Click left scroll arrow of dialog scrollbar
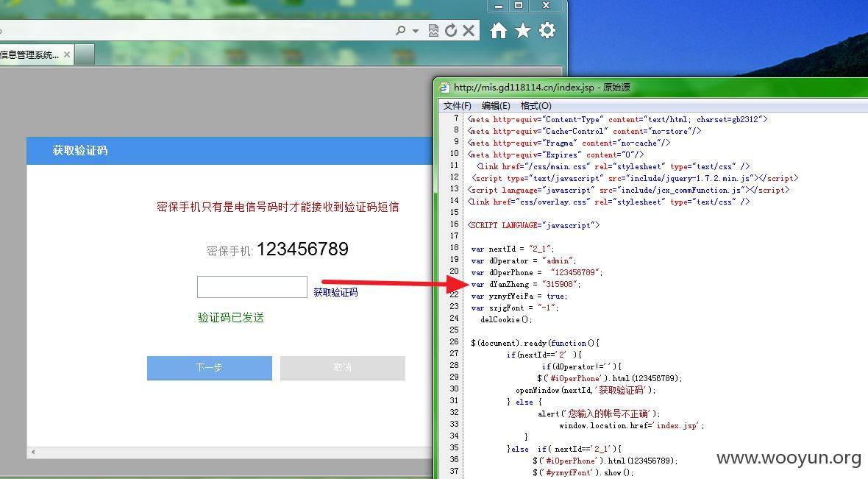The image size is (868, 479). click(x=33, y=452)
